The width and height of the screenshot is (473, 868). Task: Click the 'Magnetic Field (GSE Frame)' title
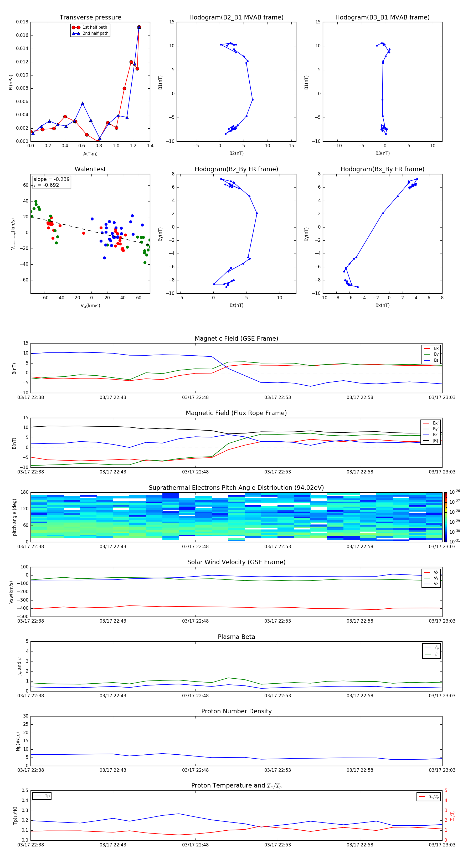236,339
